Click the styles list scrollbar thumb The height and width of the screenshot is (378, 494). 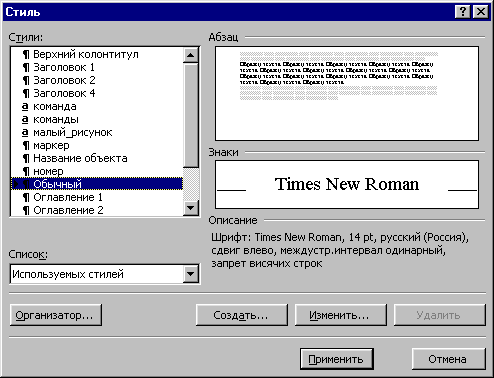[191, 115]
